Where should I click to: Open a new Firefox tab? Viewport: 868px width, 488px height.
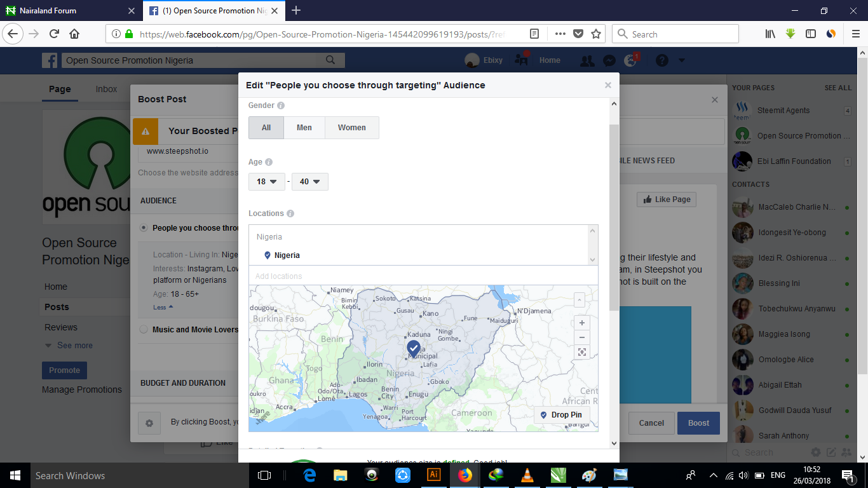click(295, 10)
